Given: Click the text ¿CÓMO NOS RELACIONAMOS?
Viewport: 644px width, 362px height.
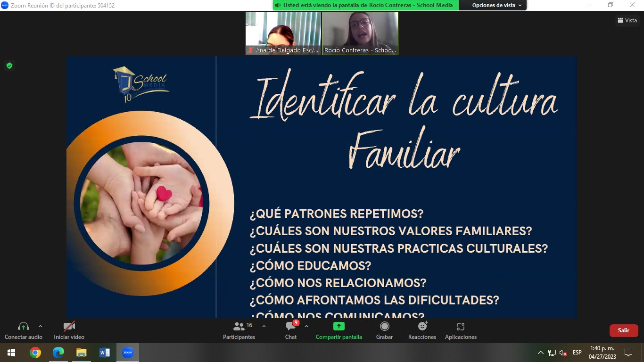Looking at the screenshot, I should [338, 283].
